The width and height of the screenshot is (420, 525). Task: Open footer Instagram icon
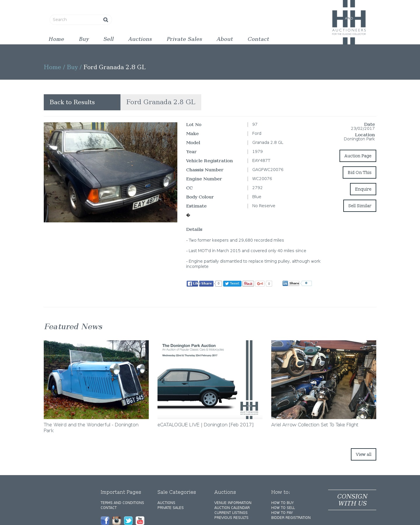[117, 520]
